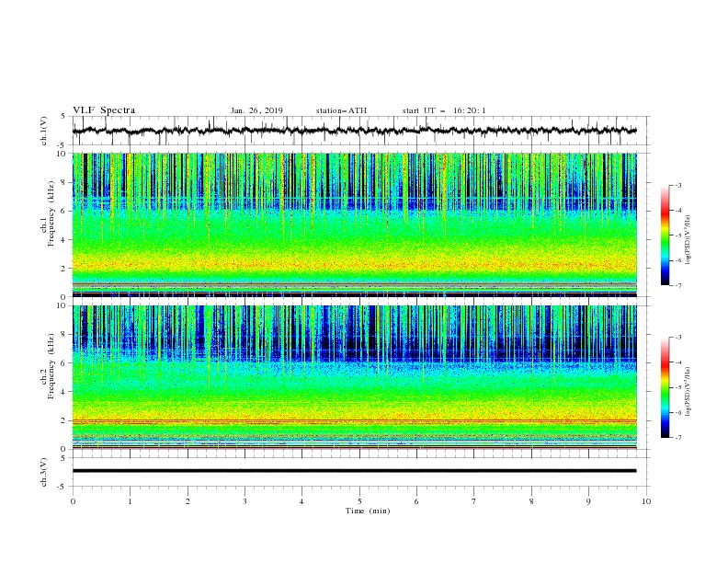Click time-axis tick label "2"
728x563 pixels.
pos(188,501)
